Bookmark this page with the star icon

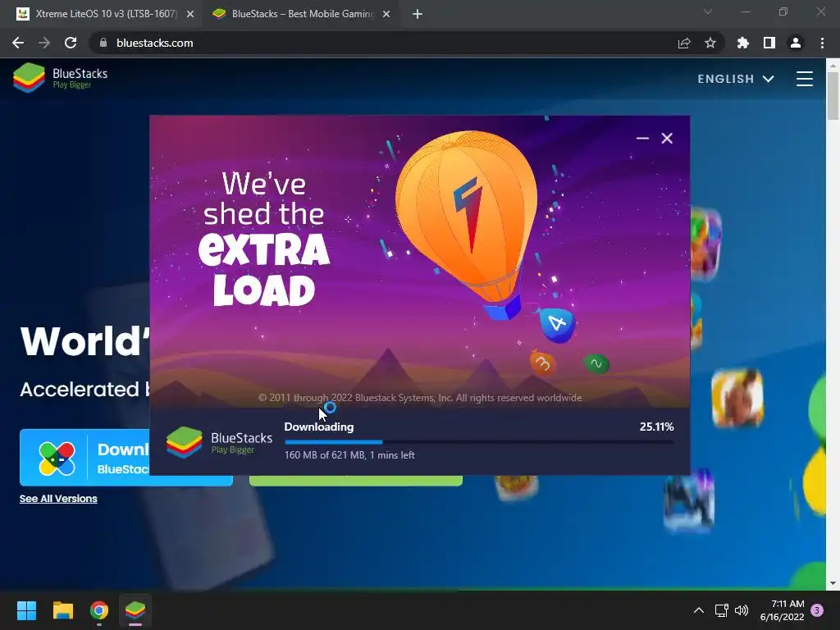pyautogui.click(x=710, y=43)
